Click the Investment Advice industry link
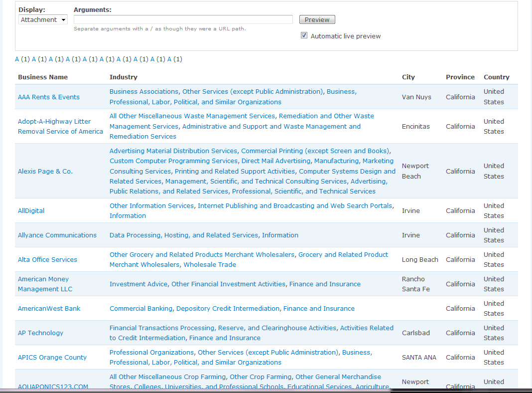 tap(138, 284)
